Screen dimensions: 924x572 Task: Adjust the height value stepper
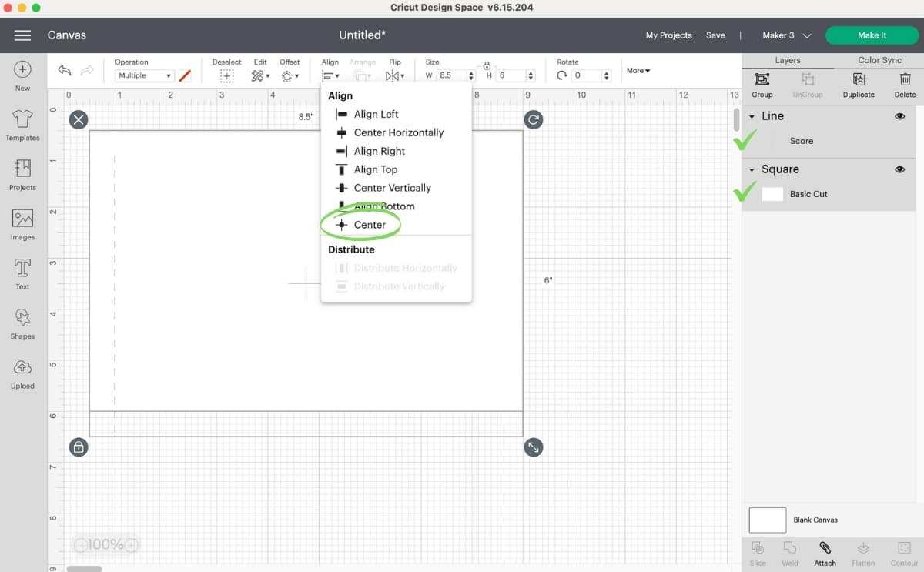[531, 75]
